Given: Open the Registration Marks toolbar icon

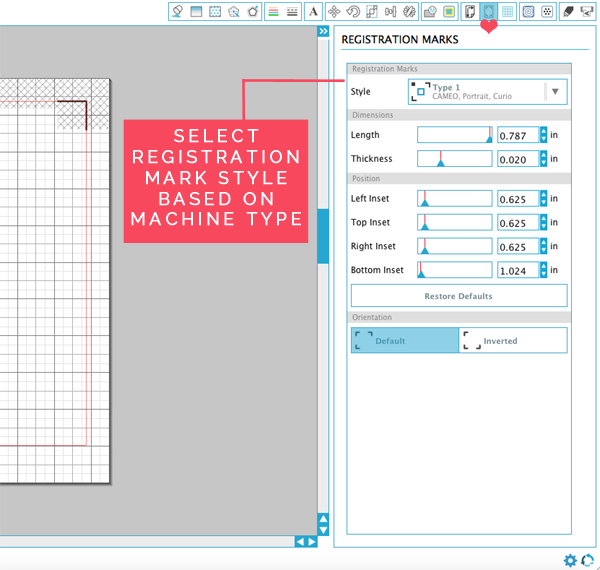Looking at the screenshot, I should click(489, 12).
